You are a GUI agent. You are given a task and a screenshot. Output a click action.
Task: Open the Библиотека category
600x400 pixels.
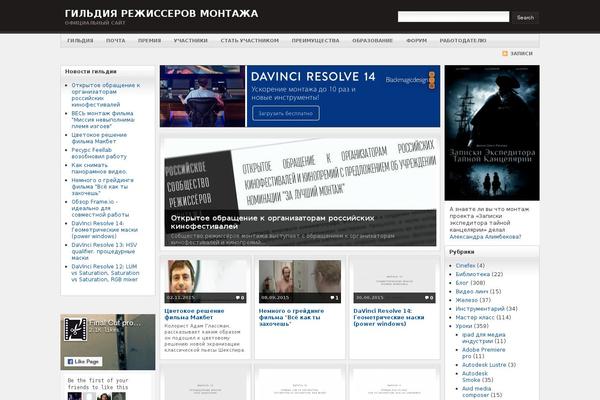coord(473,274)
